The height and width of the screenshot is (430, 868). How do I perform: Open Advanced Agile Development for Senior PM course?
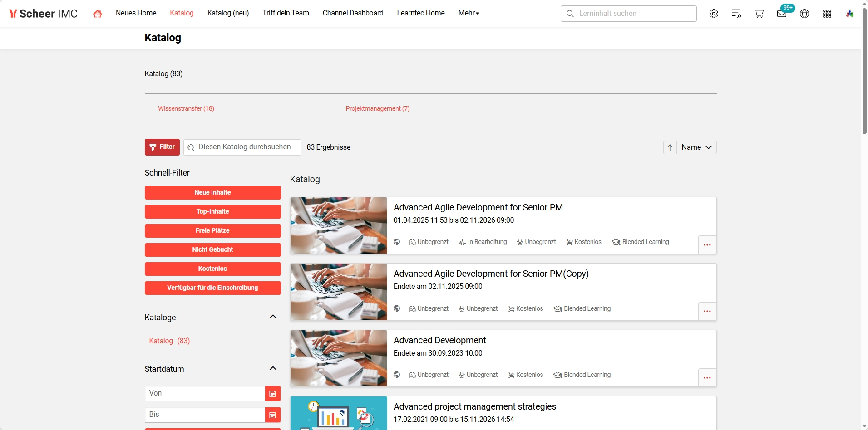click(x=478, y=207)
